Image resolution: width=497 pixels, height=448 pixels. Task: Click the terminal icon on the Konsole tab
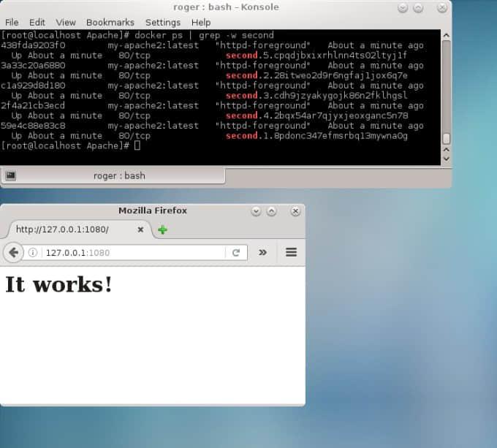(x=10, y=175)
